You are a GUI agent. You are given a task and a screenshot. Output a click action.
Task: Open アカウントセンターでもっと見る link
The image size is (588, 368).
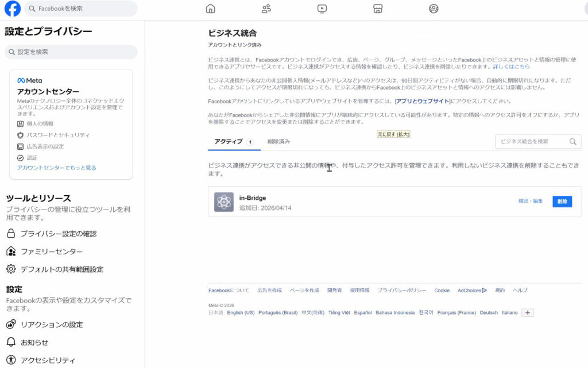(x=57, y=168)
